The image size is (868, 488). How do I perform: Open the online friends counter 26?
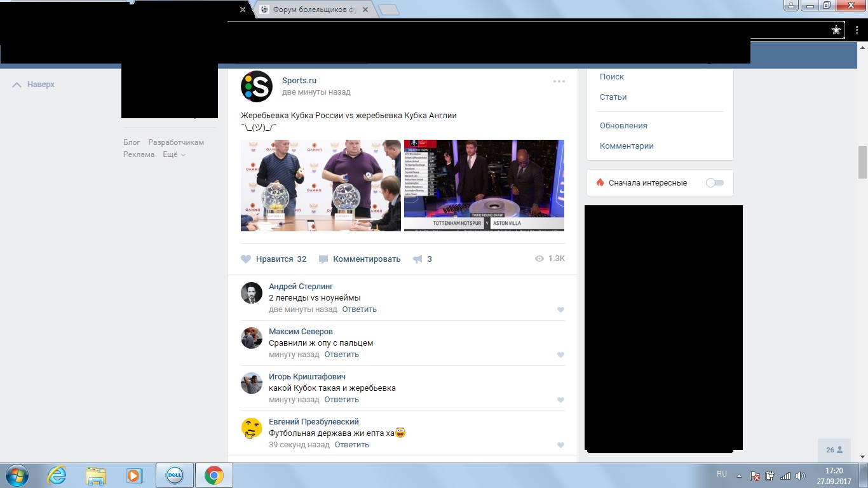point(834,450)
